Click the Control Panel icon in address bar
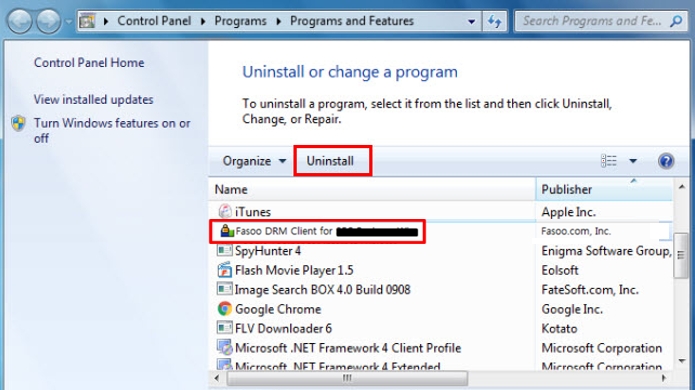This screenshot has width=695, height=390. [87, 21]
